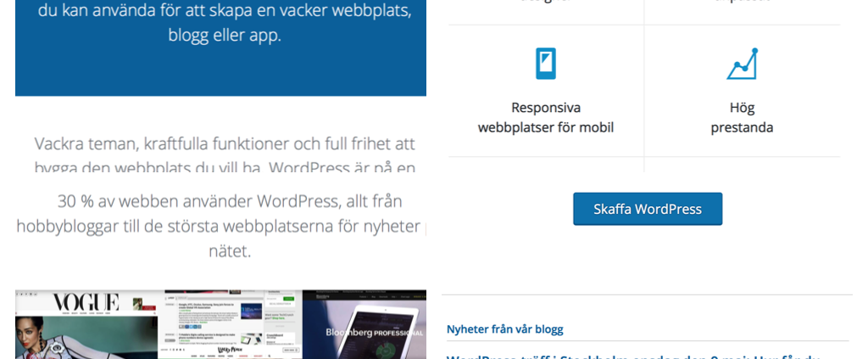Click the 'Hög prestanda' feature text
This screenshot has width=868, height=359.
(742, 117)
